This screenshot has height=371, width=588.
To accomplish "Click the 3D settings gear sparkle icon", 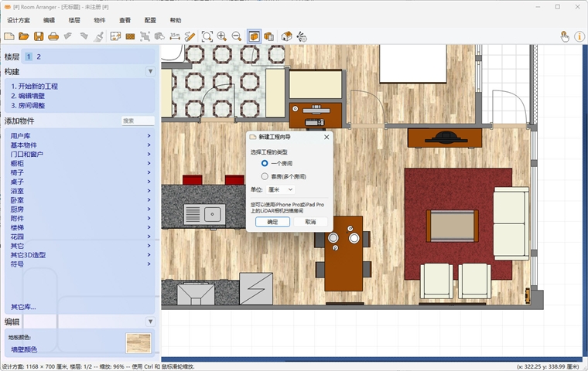I will click(302, 36).
